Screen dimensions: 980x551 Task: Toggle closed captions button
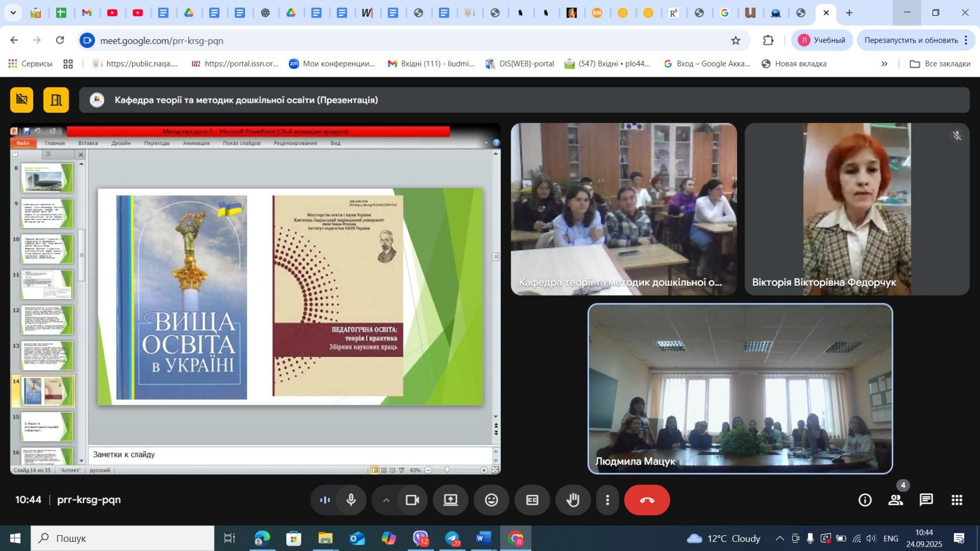point(532,500)
